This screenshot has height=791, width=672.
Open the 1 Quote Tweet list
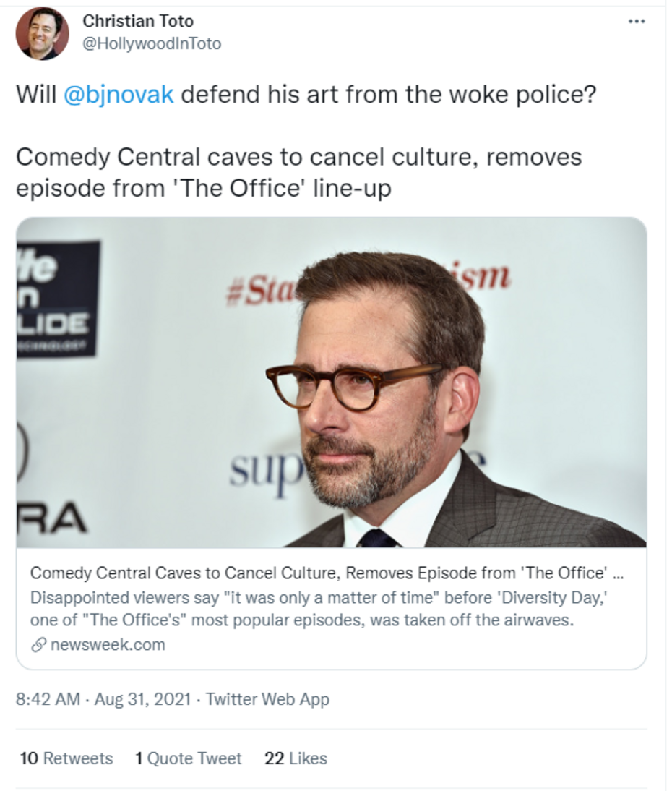(x=188, y=758)
